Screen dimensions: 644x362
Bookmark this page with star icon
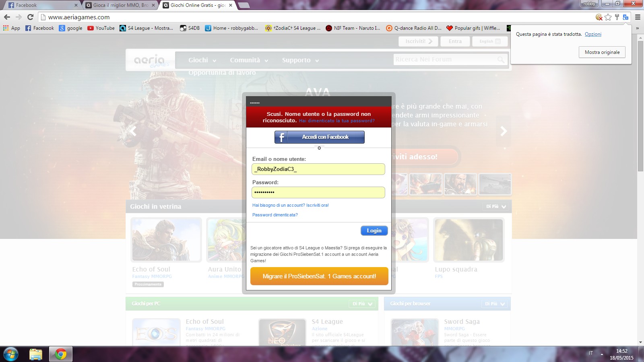coord(608,17)
